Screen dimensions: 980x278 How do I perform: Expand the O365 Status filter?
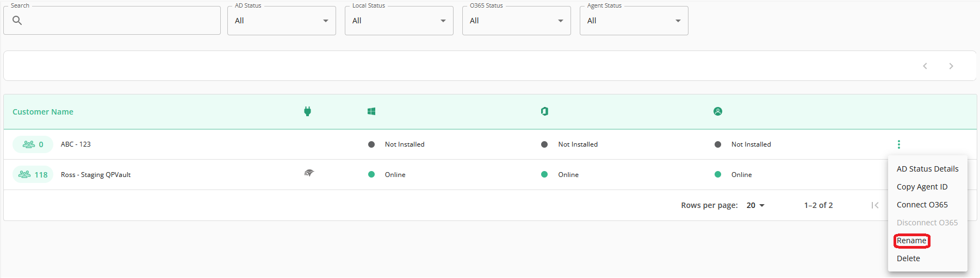click(517, 21)
